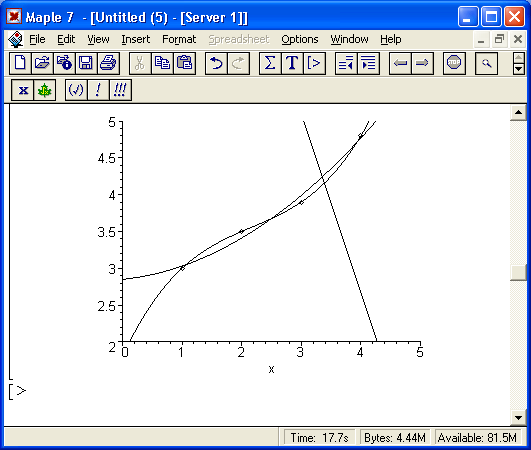This screenshot has width=531, height=450.
Task: Click the auto-correct syntax checkmark button
Action: coord(76,90)
